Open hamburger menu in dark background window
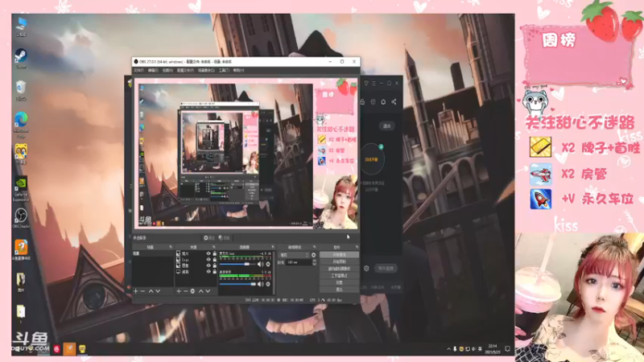Screen dimensions: 644x362 pos(374,84)
